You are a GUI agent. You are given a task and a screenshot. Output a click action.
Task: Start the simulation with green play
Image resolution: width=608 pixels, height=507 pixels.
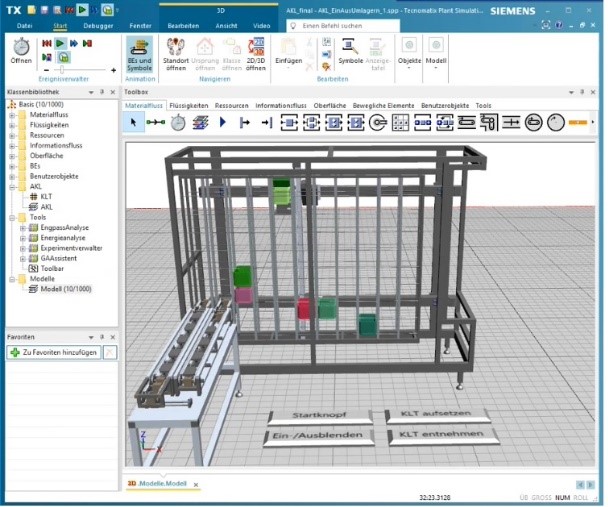60,43
